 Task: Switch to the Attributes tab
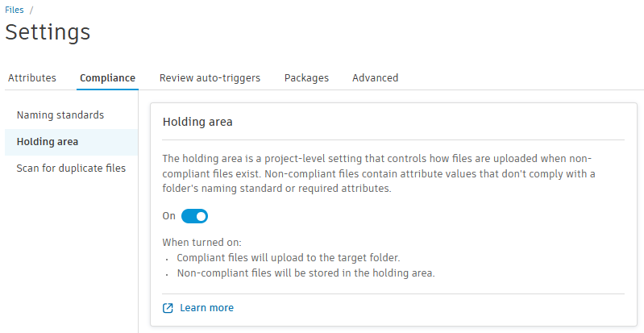[x=32, y=78]
